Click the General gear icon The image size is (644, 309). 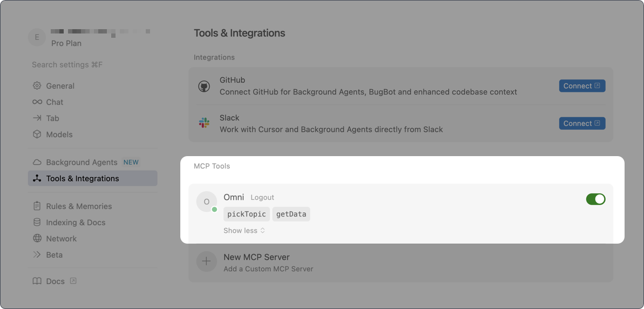pyautogui.click(x=37, y=86)
